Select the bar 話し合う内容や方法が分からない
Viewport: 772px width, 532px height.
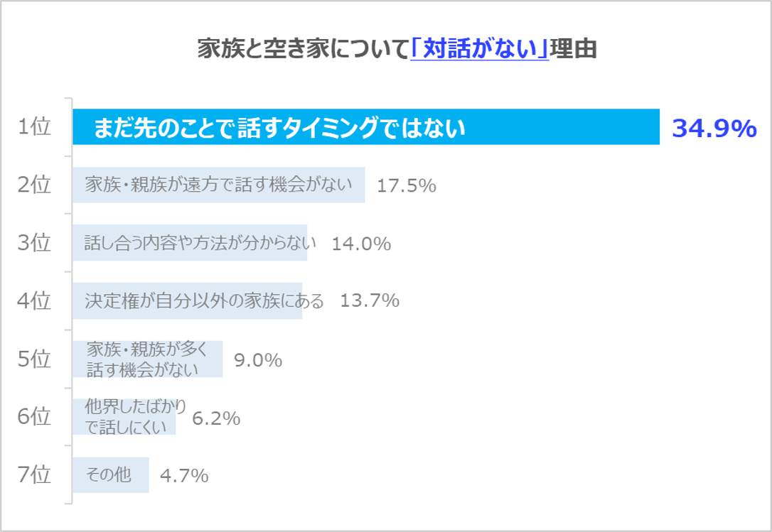coord(190,244)
